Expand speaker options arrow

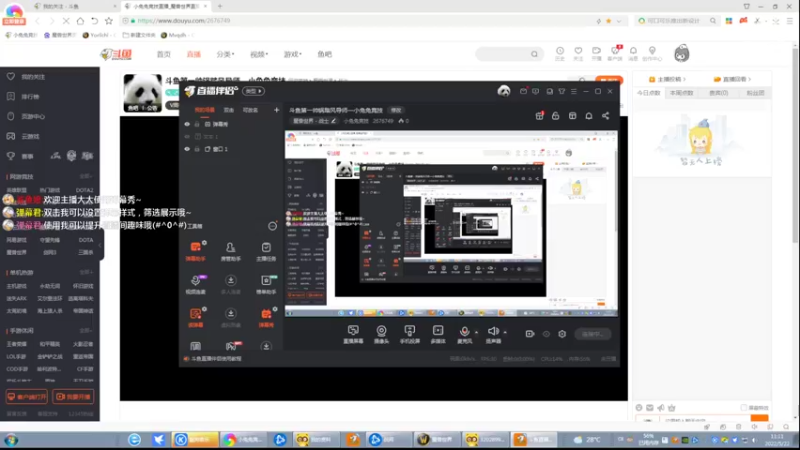pyautogui.click(x=505, y=332)
